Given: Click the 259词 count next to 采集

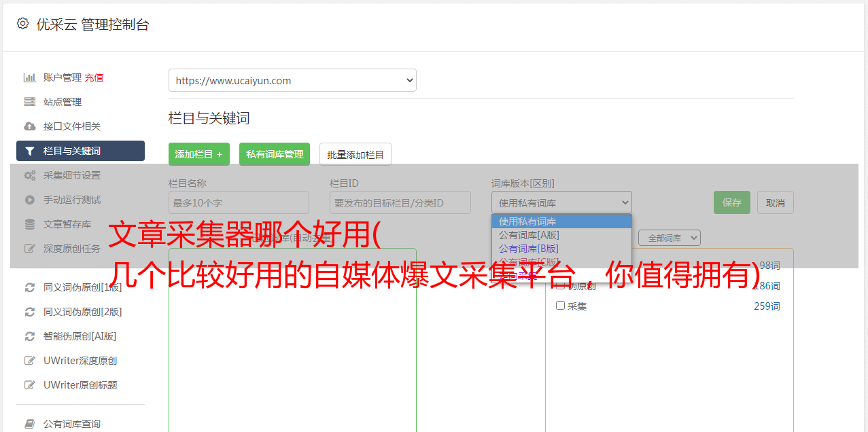Looking at the screenshot, I should coord(767,306).
